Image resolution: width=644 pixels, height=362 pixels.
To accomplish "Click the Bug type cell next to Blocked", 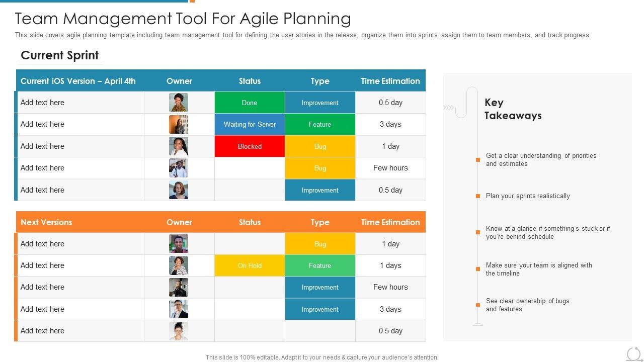I will click(320, 146).
